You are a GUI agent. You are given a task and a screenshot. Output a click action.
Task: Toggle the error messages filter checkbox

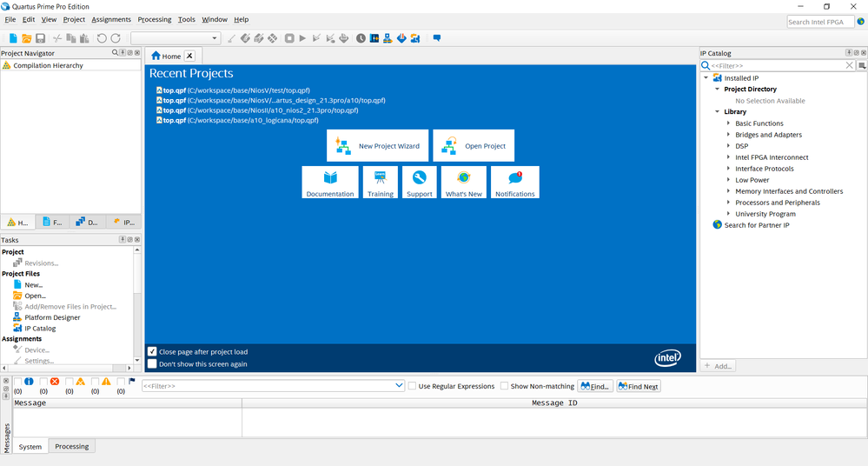[43, 381]
